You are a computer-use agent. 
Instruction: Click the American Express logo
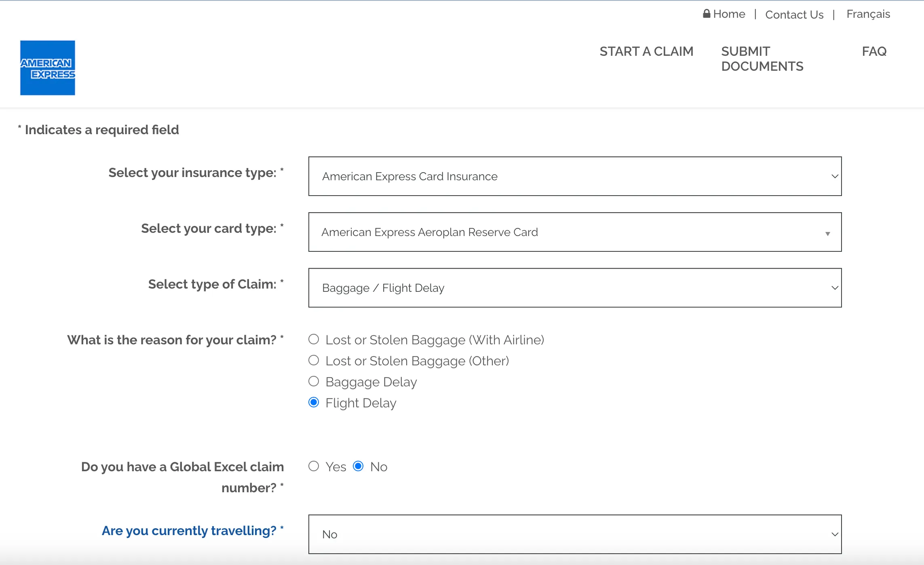pos(48,67)
